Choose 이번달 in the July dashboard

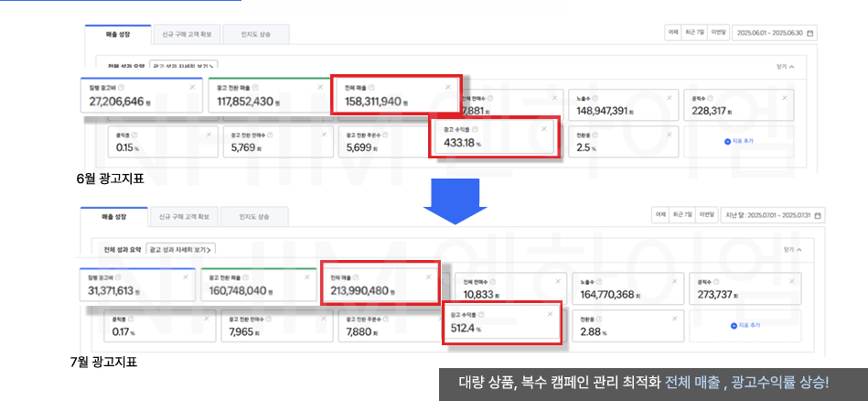click(706, 215)
